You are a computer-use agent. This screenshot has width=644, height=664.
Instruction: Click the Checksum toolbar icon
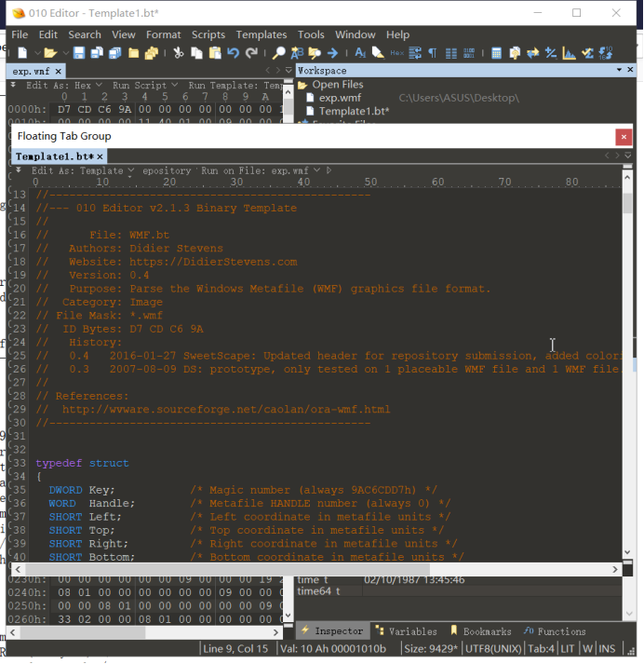(x=587, y=53)
